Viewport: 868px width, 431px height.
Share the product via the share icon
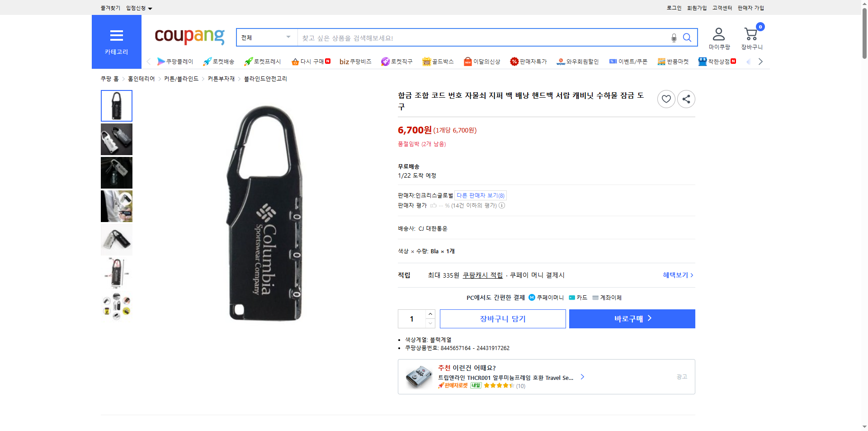click(686, 99)
